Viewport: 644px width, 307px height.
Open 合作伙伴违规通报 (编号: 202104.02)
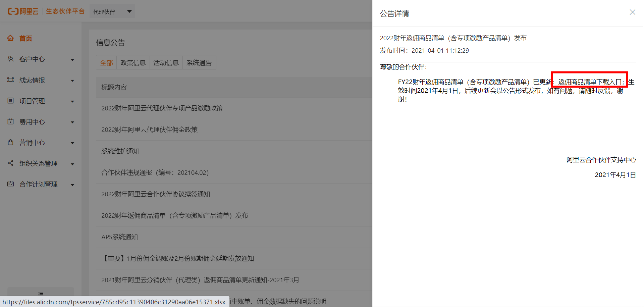(155, 172)
